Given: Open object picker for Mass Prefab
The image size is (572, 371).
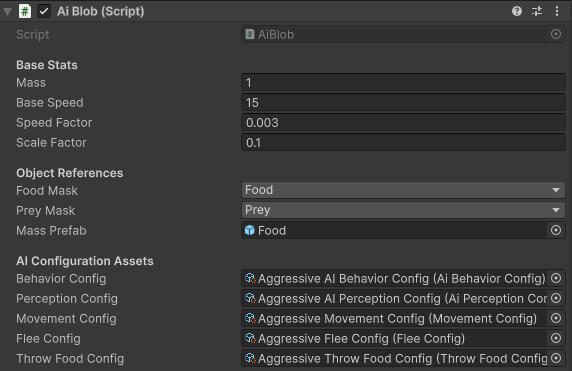Looking at the screenshot, I should pyautogui.click(x=556, y=230).
